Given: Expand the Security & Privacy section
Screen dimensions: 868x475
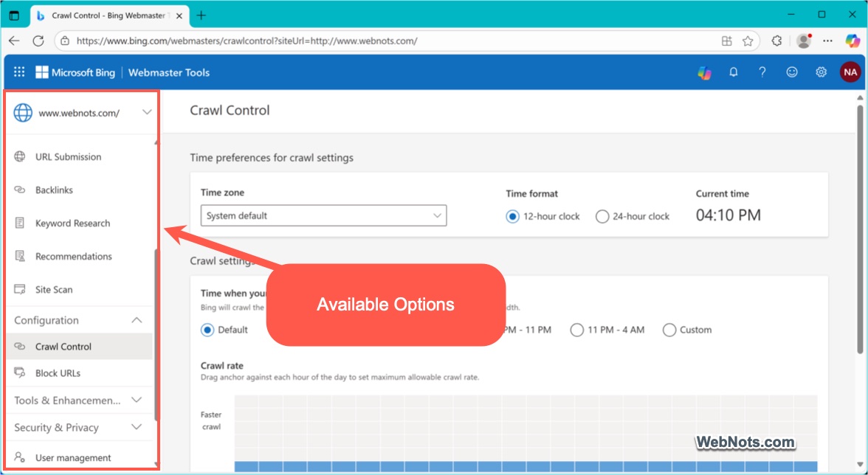Looking at the screenshot, I should click(137, 427).
